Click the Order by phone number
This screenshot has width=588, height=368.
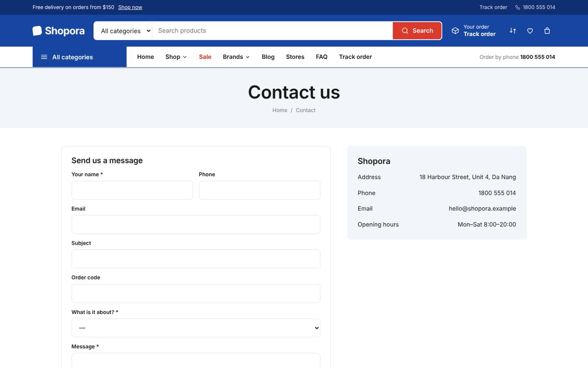coord(538,57)
